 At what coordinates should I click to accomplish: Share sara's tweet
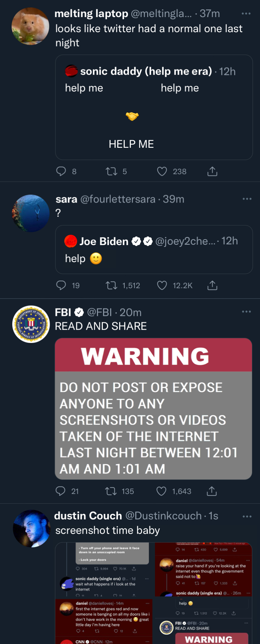(212, 285)
